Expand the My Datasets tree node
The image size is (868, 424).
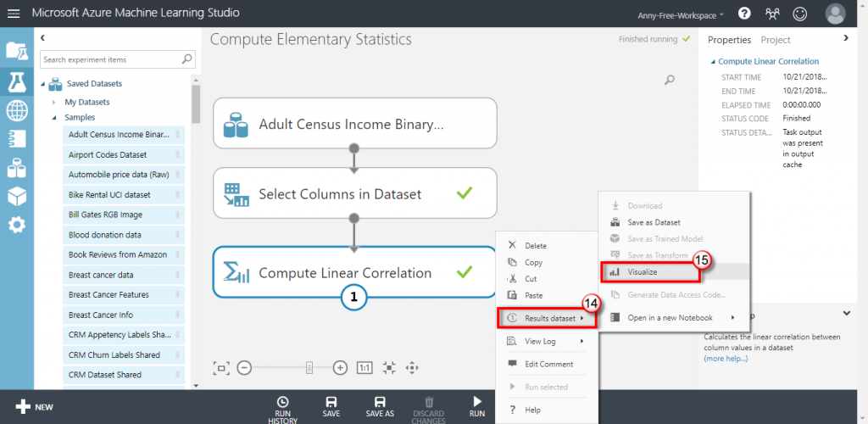coord(54,103)
